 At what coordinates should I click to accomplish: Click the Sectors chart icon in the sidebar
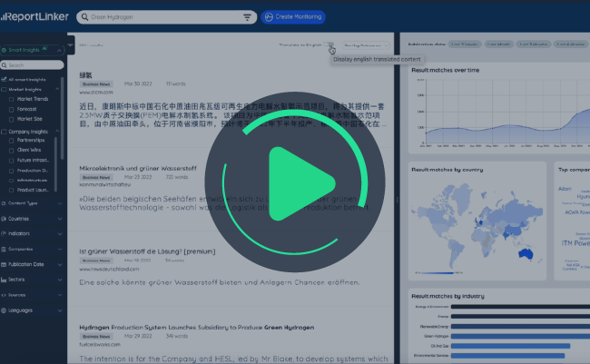(4, 279)
